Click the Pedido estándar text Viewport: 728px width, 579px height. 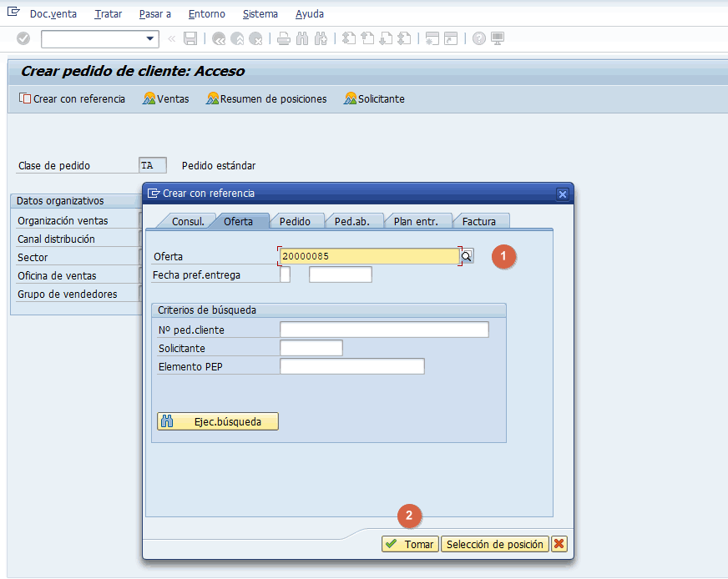tap(219, 166)
